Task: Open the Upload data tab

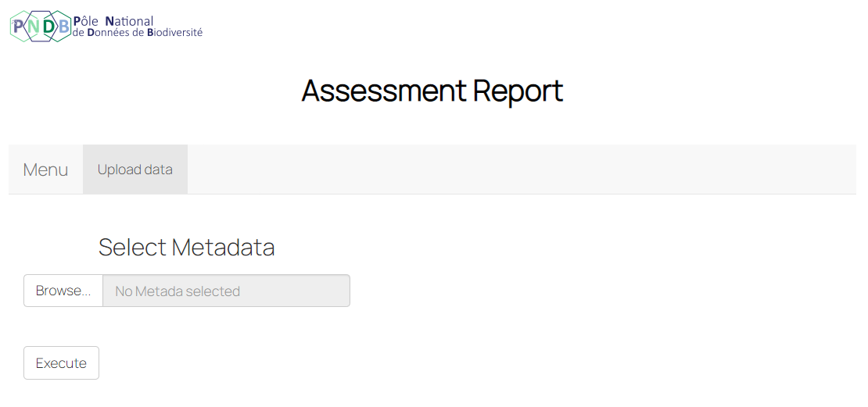Action: (x=135, y=170)
